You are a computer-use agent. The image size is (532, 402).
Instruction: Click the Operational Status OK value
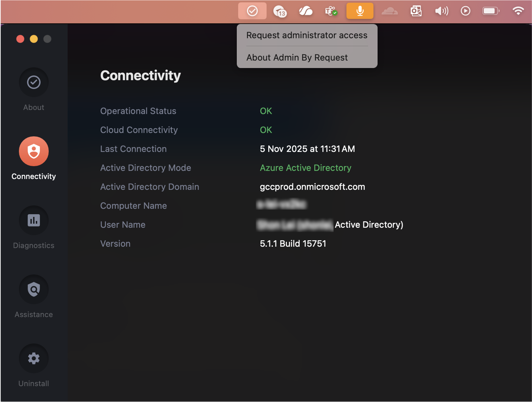[266, 111]
